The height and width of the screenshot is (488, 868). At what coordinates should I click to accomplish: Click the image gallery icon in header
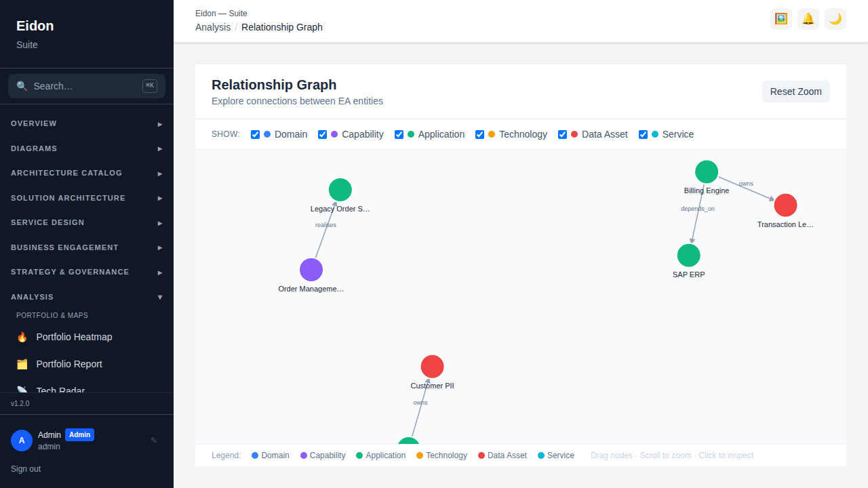coord(781,19)
